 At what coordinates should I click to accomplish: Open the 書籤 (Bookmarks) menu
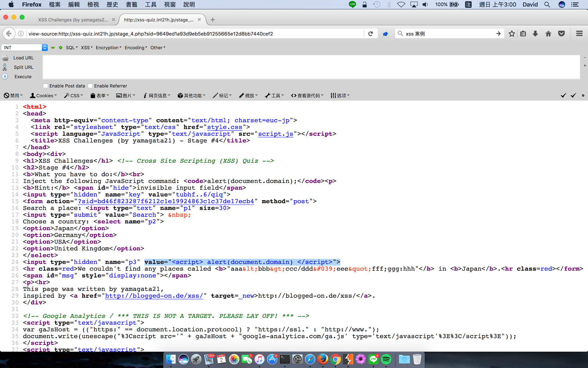click(x=131, y=4)
